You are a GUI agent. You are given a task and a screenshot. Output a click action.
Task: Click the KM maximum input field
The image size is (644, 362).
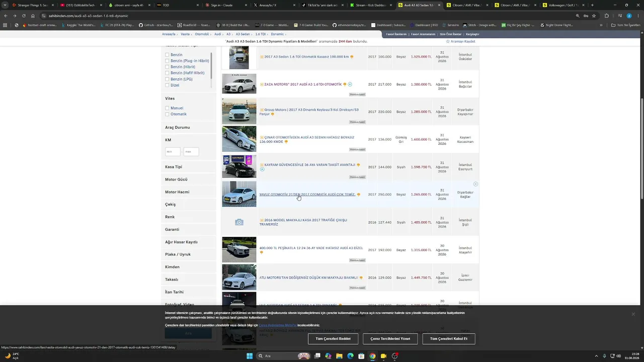191,151
